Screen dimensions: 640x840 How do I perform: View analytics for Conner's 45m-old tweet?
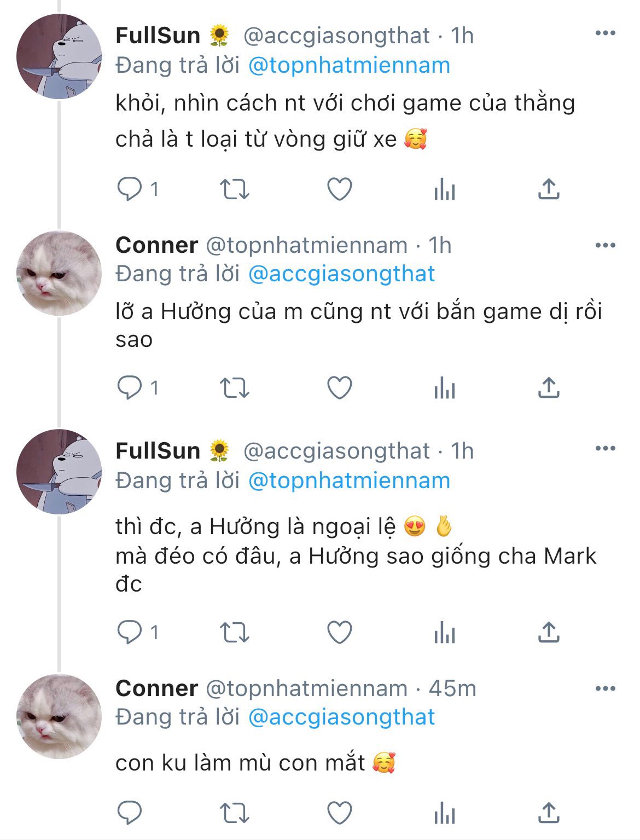(444, 813)
